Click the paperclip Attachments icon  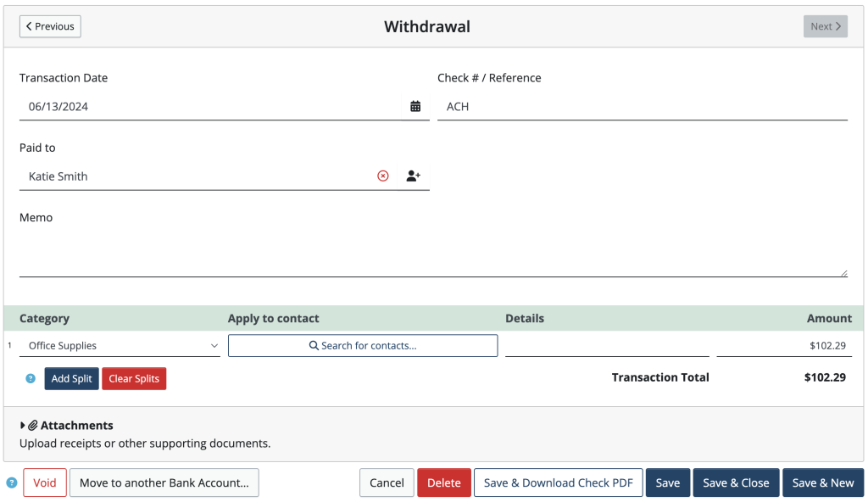32,425
